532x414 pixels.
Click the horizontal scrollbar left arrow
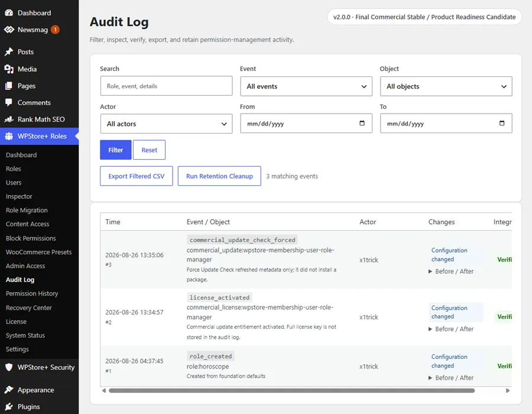pyautogui.click(x=104, y=390)
